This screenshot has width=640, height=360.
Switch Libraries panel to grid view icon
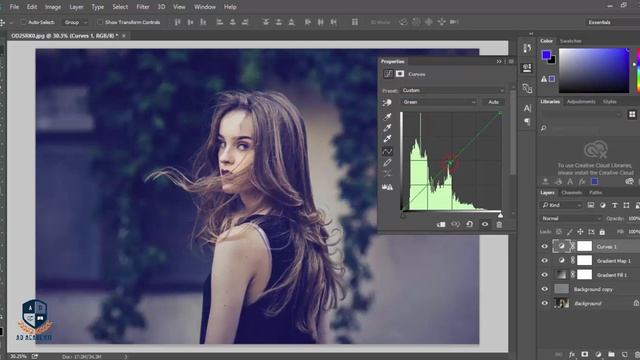pyautogui.click(x=632, y=114)
